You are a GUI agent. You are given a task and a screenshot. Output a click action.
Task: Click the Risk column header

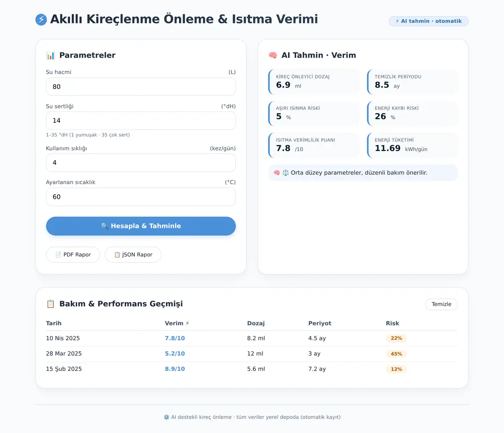click(392, 323)
